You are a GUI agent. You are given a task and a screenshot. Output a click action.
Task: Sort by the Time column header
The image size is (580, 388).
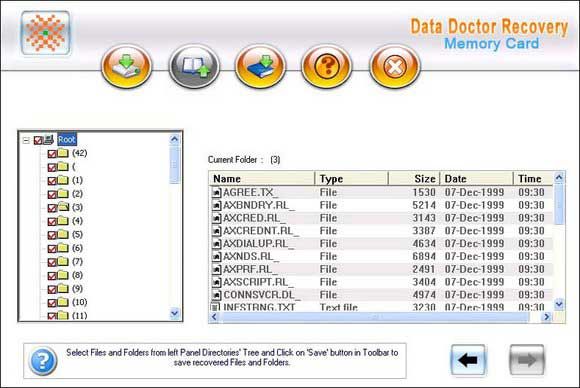coord(533,179)
